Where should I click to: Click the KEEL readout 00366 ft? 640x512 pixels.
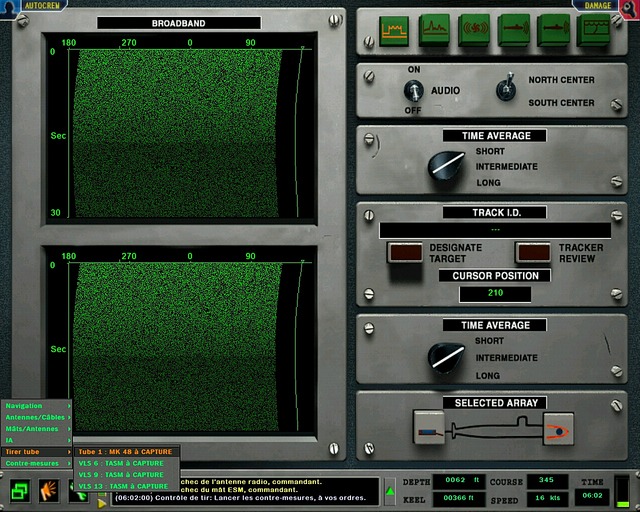[459, 499]
